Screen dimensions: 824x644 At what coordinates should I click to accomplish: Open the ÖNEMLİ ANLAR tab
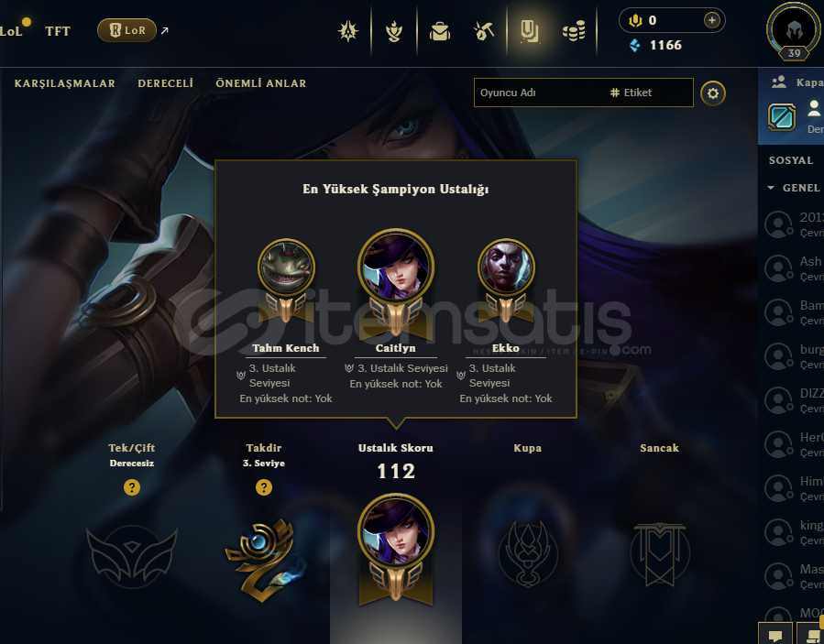tap(261, 83)
